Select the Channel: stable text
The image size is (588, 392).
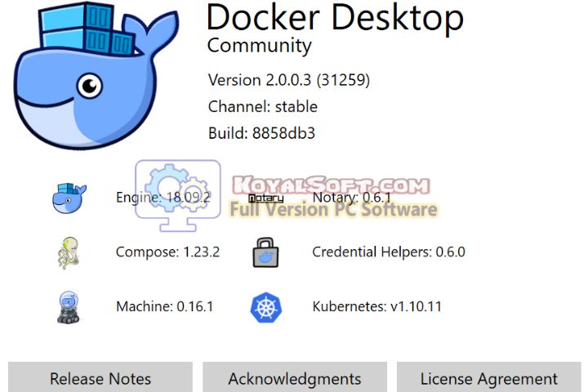point(263,106)
